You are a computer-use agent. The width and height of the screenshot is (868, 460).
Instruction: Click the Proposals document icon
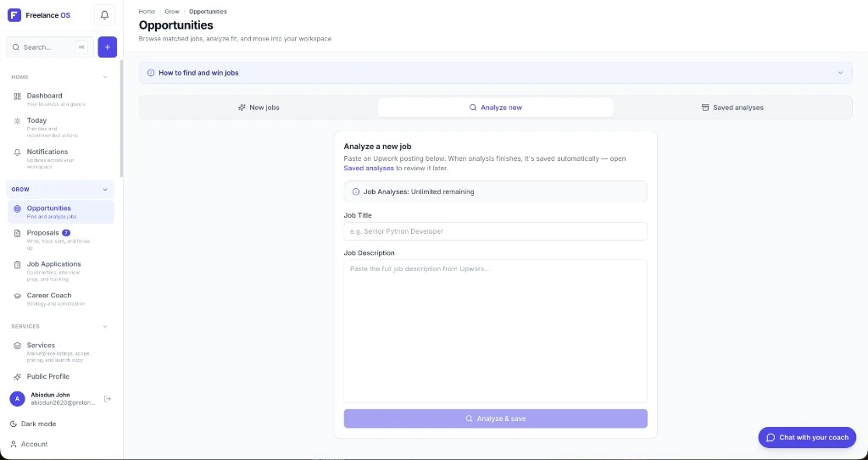click(17, 233)
